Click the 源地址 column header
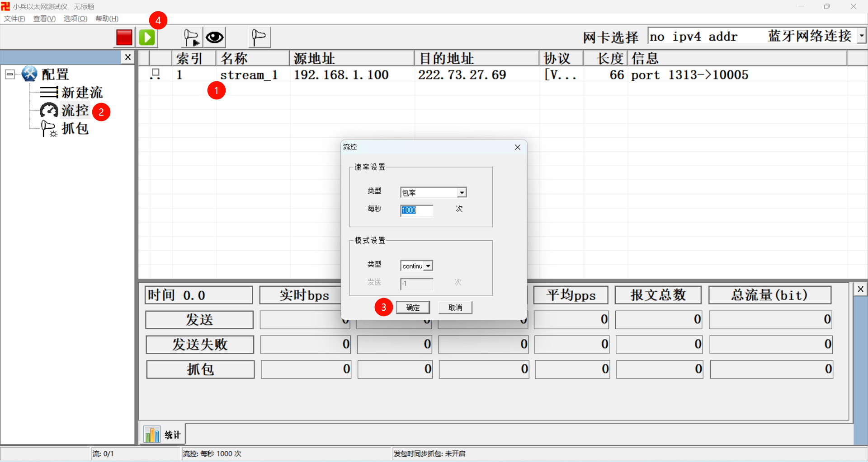Screen dimensions: 868x462 (x=352, y=58)
